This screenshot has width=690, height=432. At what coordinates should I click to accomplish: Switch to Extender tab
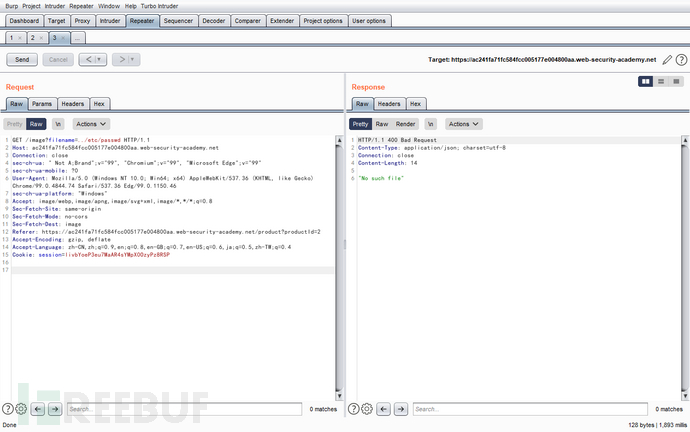point(282,21)
